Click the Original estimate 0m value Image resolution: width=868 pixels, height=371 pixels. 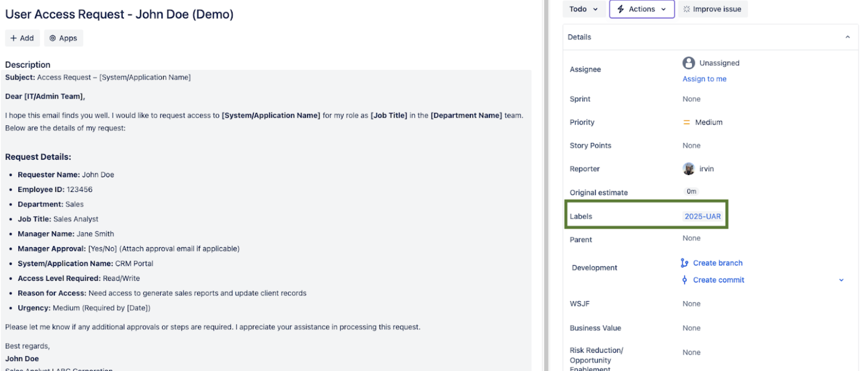click(x=691, y=191)
